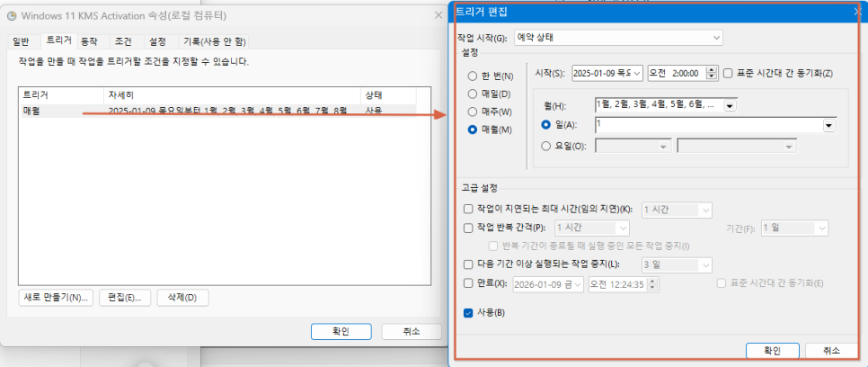Switch to 기록(사용 안 함) tab

(214, 41)
